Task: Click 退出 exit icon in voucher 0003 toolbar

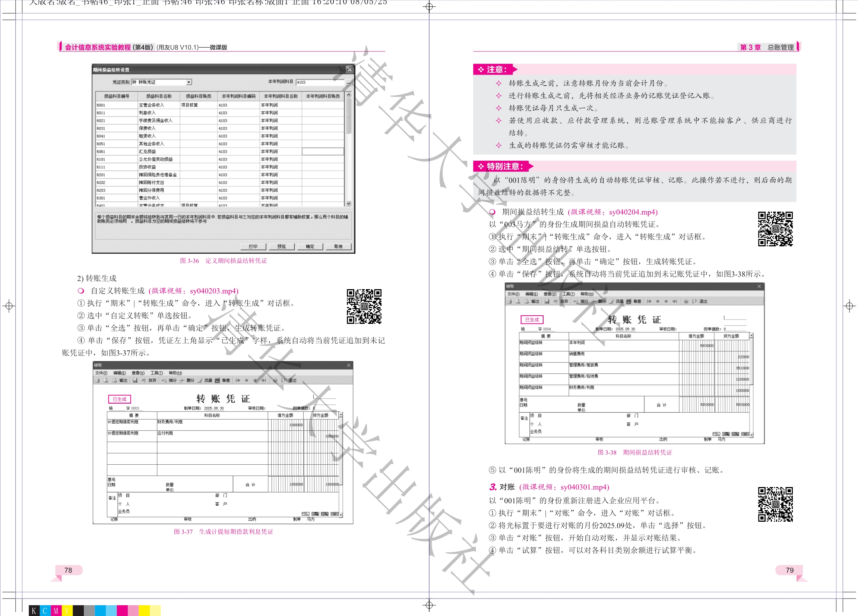Action: click(x=284, y=380)
